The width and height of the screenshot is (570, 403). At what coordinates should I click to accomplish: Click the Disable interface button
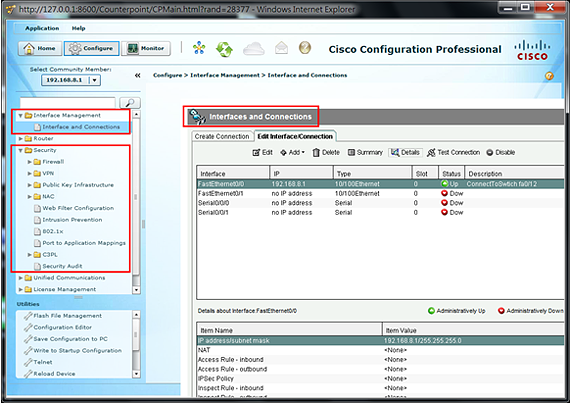pyautogui.click(x=501, y=152)
